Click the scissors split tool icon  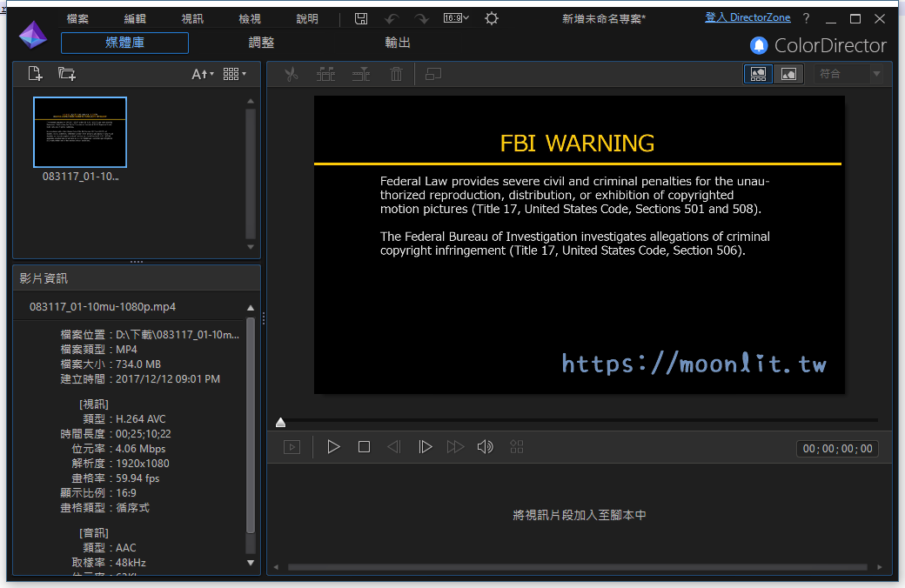(292, 75)
